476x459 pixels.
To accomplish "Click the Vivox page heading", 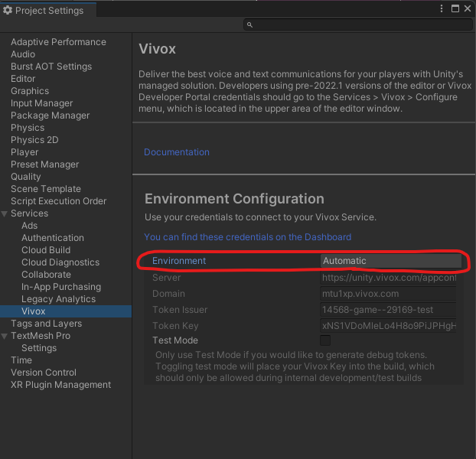I will click(157, 49).
